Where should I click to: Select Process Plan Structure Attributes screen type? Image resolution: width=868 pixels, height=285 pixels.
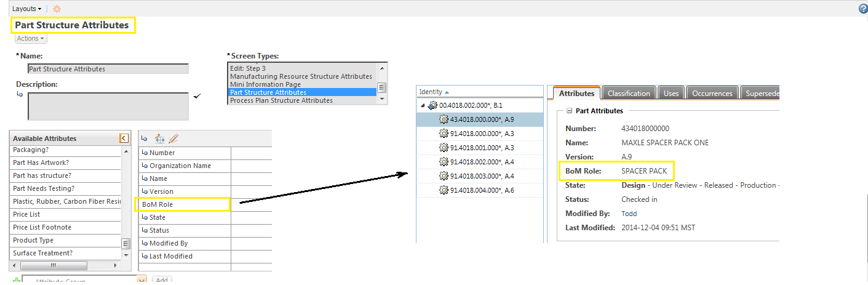(303, 100)
